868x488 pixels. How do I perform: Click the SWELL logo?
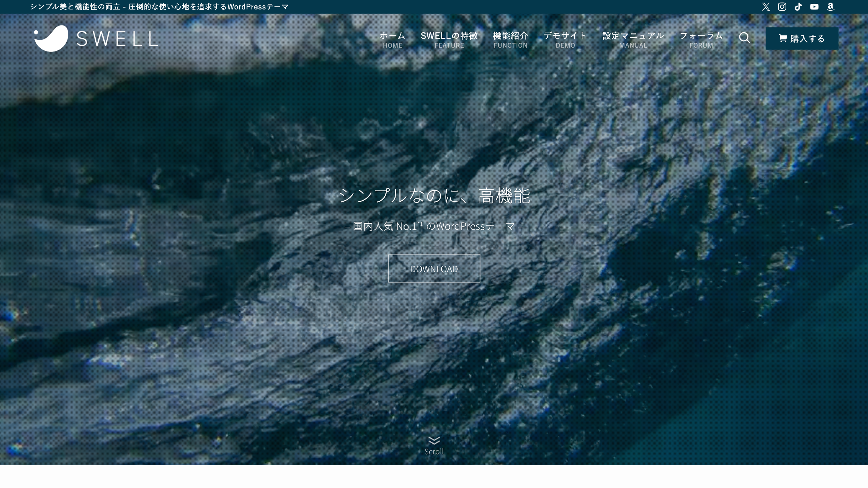click(96, 38)
